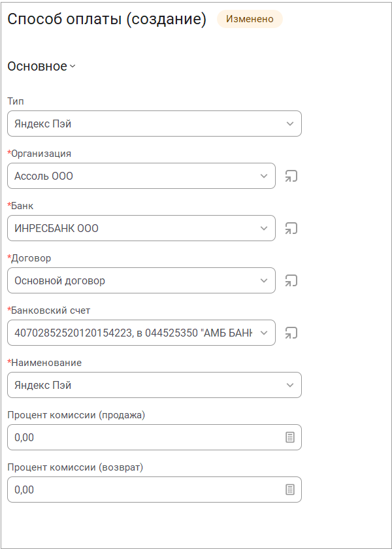Open the Договор record via open icon

pos(291,280)
